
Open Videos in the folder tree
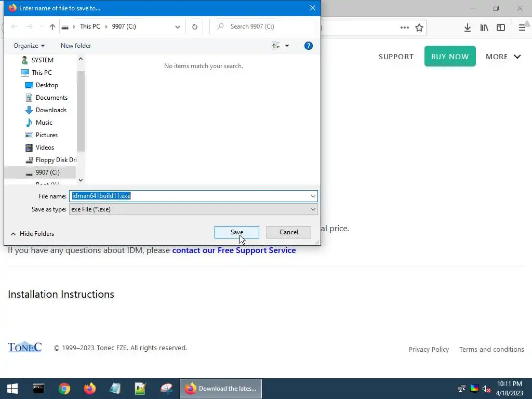click(45, 148)
